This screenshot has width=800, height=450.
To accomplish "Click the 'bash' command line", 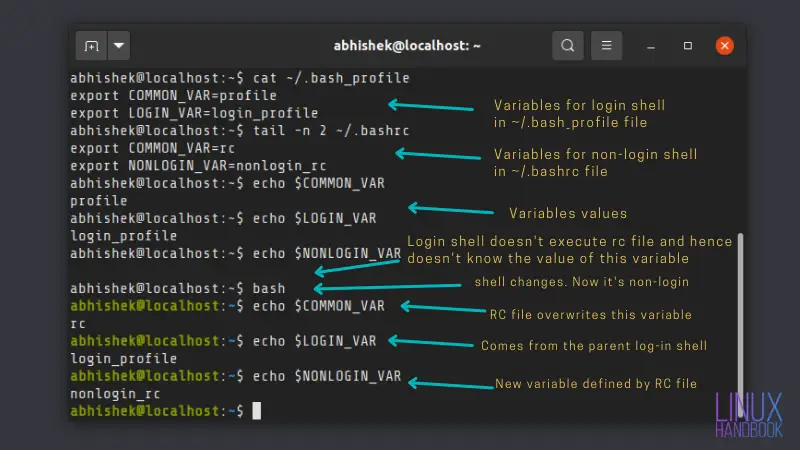I will coord(178,288).
